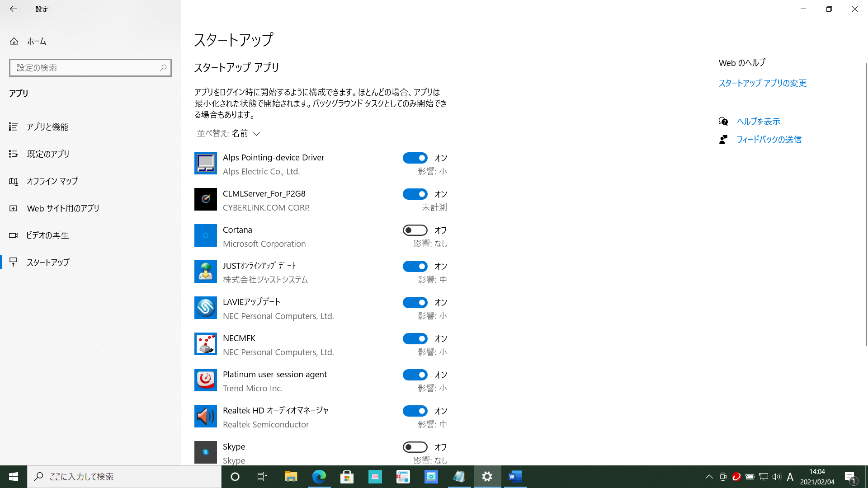The width and height of the screenshot is (868, 488).
Task: Open Word from the taskbar
Action: 515,477
